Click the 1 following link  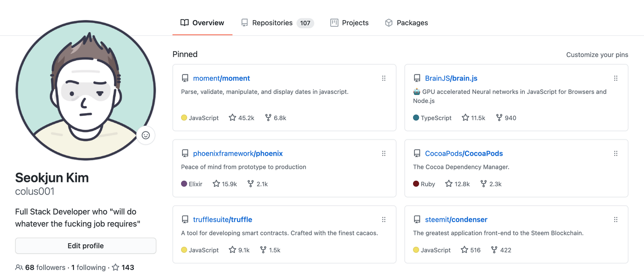tap(89, 267)
